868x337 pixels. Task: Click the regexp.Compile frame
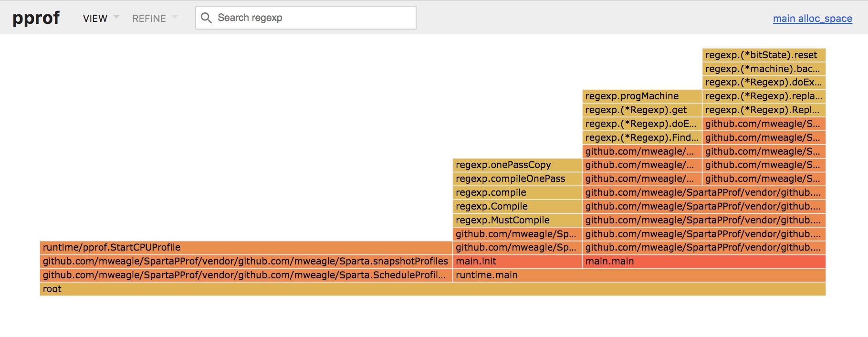pyautogui.click(x=517, y=206)
